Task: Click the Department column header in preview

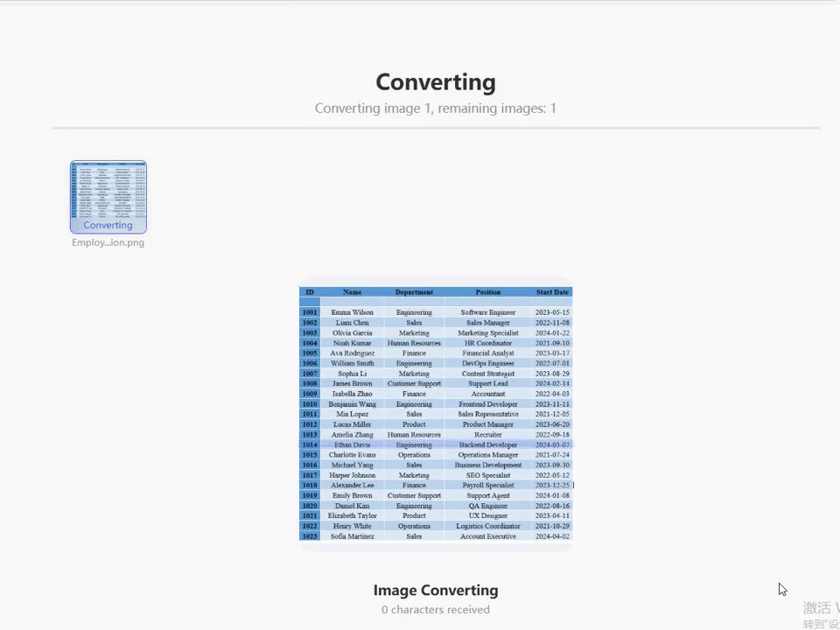Action: tap(414, 292)
